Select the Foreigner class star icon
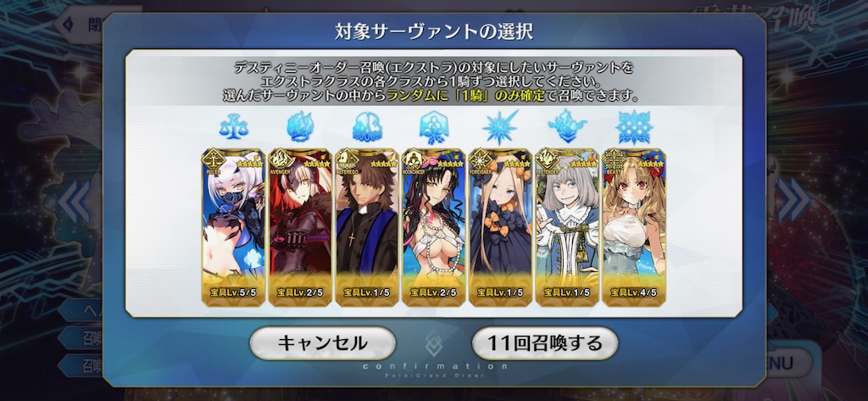 tap(500, 127)
